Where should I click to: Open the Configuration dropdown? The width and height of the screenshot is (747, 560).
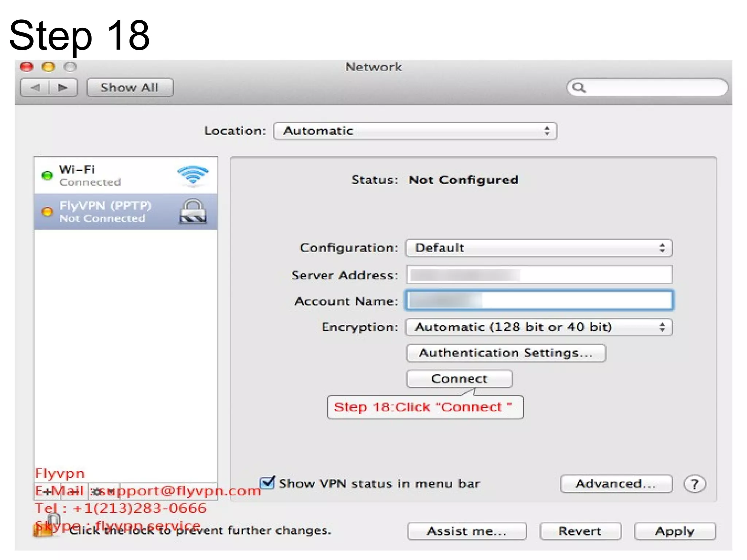538,248
